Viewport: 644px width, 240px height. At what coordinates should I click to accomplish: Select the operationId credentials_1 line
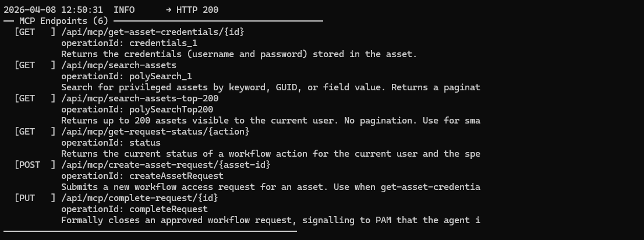point(129,43)
